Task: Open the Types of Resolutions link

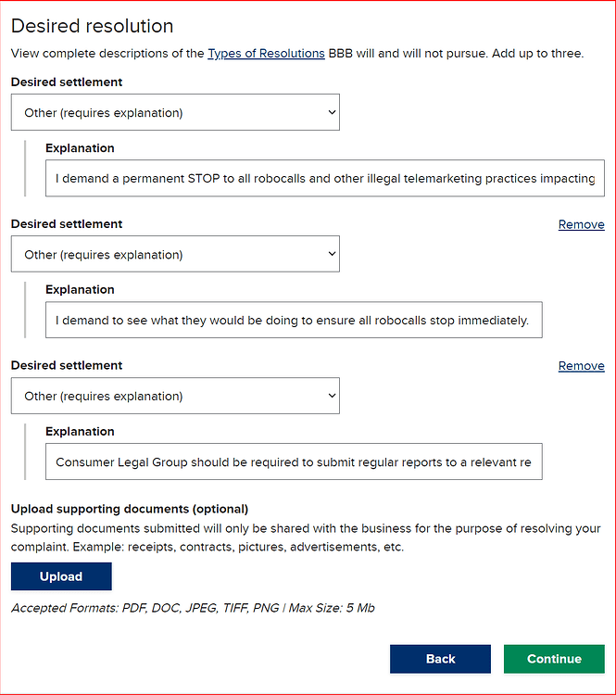Action: [x=266, y=53]
